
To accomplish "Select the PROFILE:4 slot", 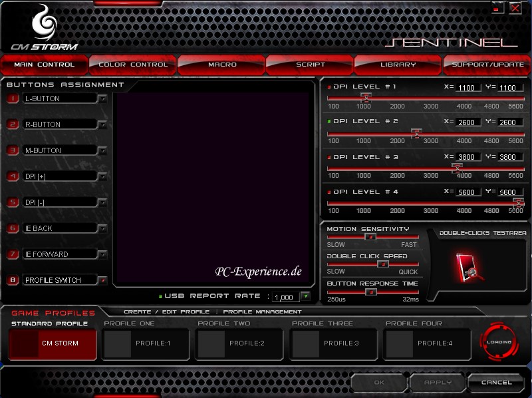I will coord(427,343).
